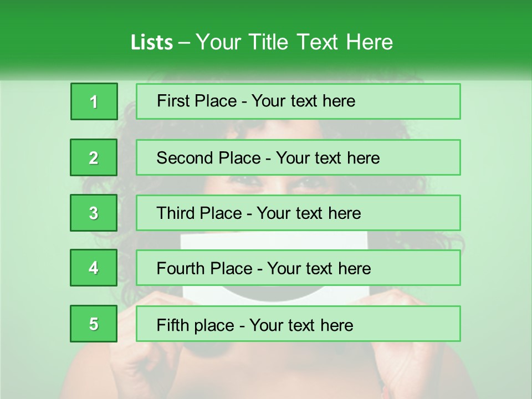Click the "Fifth place - Your text here" bar
This screenshot has width=532, height=399.
click(x=298, y=324)
